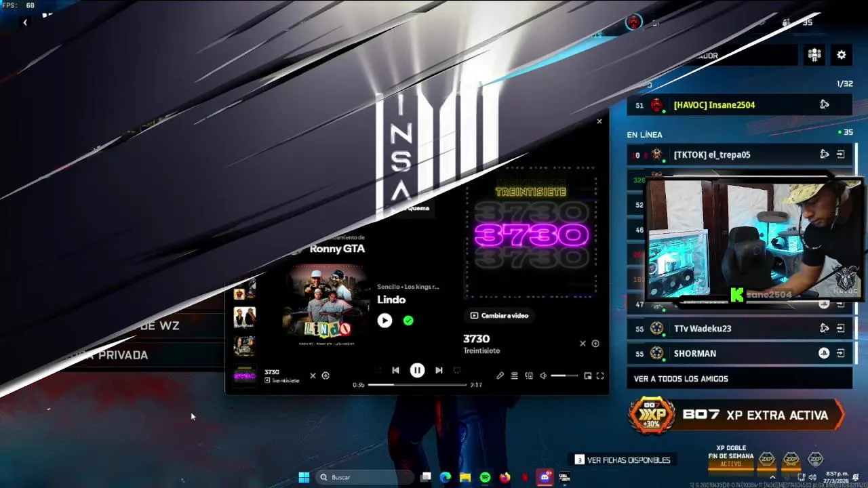Click the XP Doble Fin de Semana Activo badge

click(x=730, y=456)
